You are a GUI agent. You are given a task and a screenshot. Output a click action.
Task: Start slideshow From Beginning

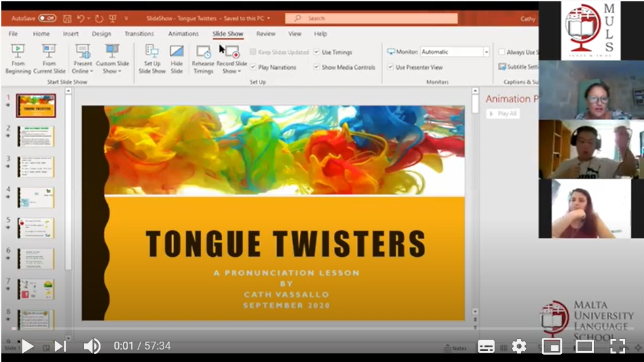coord(18,59)
